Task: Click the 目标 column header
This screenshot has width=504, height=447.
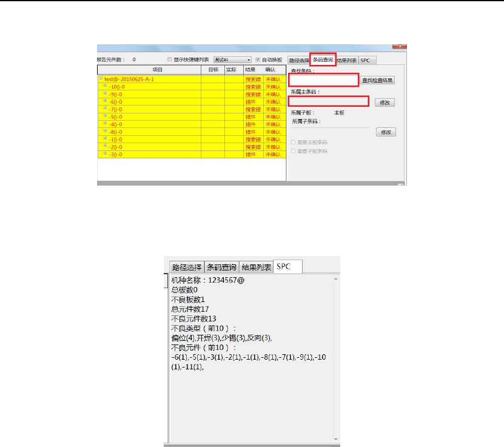Action: 213,70
